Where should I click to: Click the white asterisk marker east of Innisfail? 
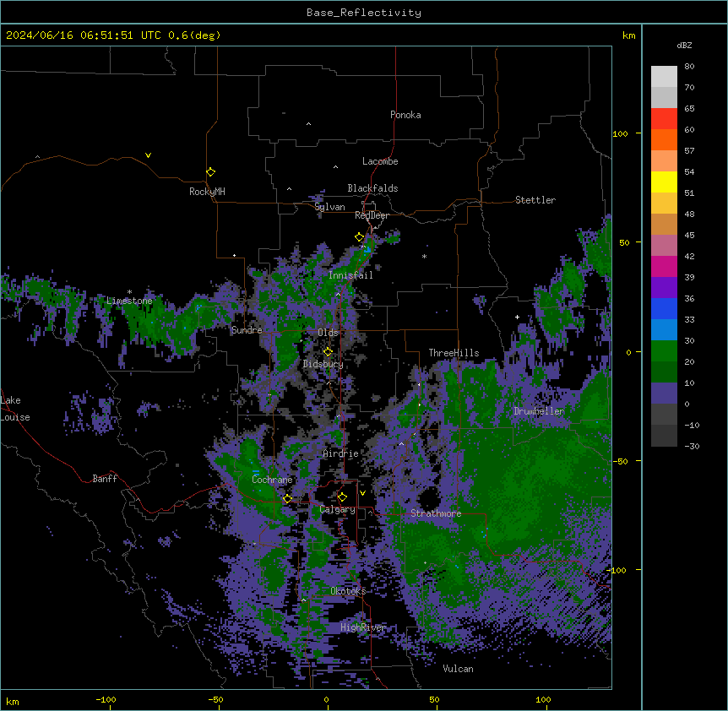coord(424,256)
